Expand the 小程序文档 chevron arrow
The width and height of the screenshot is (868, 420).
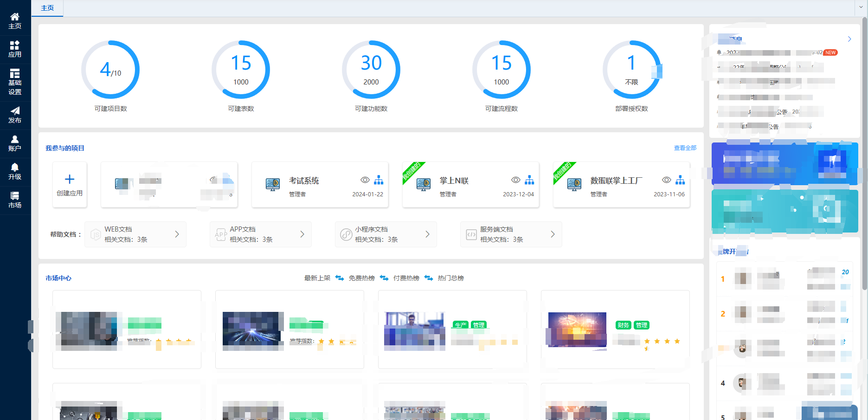pos(427,234)
